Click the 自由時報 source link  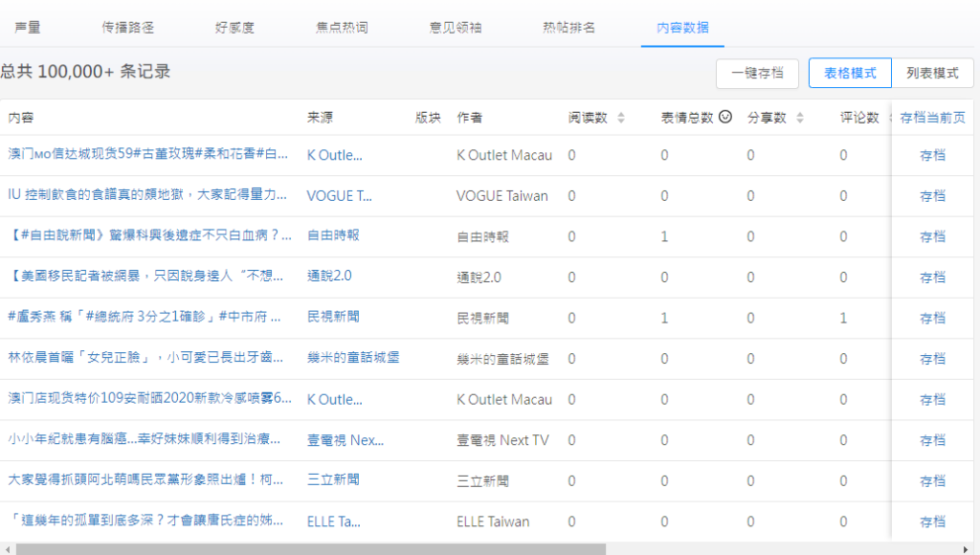click(x=333, y=235)
